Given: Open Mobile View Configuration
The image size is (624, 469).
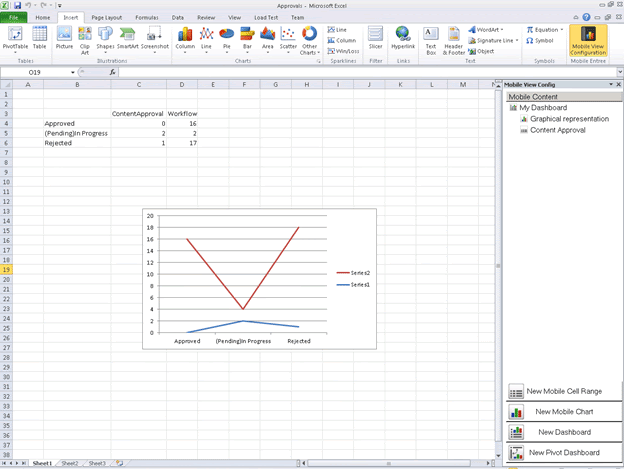Looking at the screenshot, I should [587, 40].
